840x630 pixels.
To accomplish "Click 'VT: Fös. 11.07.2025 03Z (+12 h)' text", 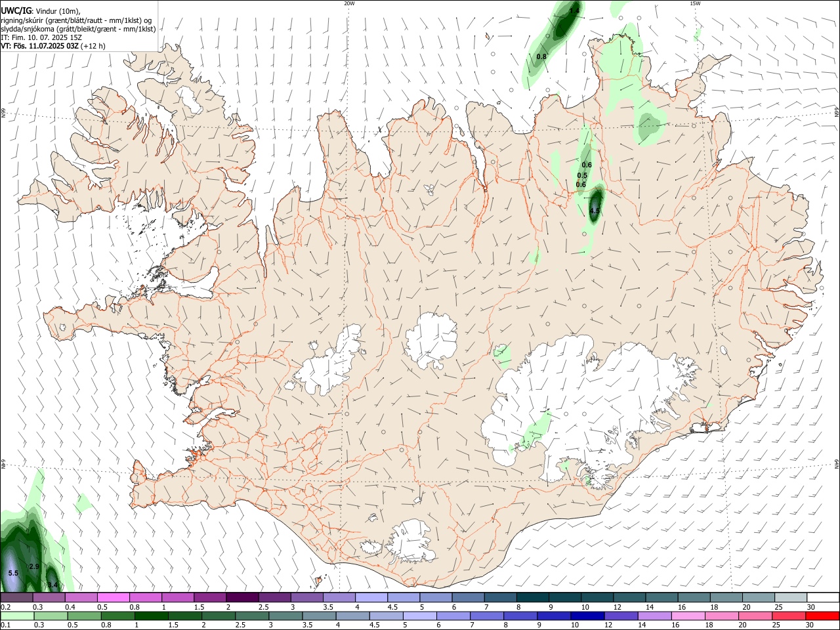I will coord(53,46).
